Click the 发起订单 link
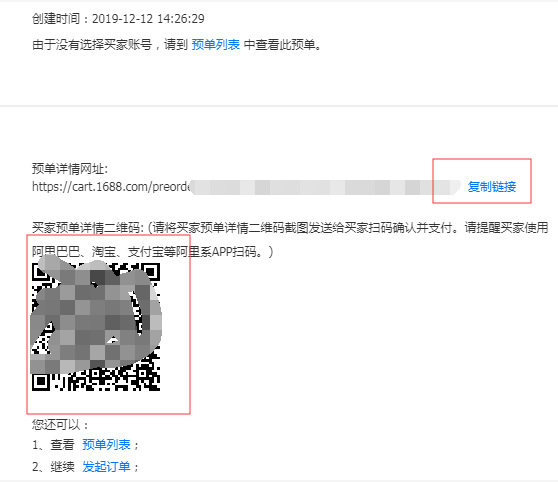Screen dimensions: 558x482 [106, 466]
